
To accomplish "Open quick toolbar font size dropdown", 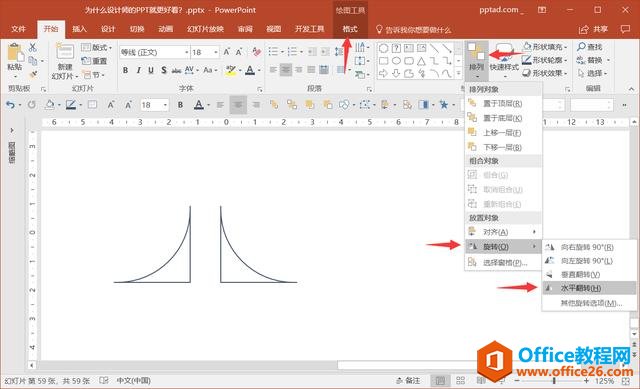I will point(165,105).
